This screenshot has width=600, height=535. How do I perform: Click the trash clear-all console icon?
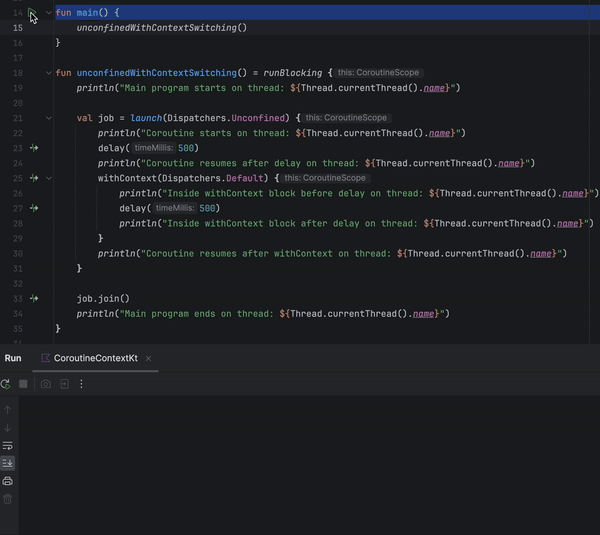(x=8, y=498)
